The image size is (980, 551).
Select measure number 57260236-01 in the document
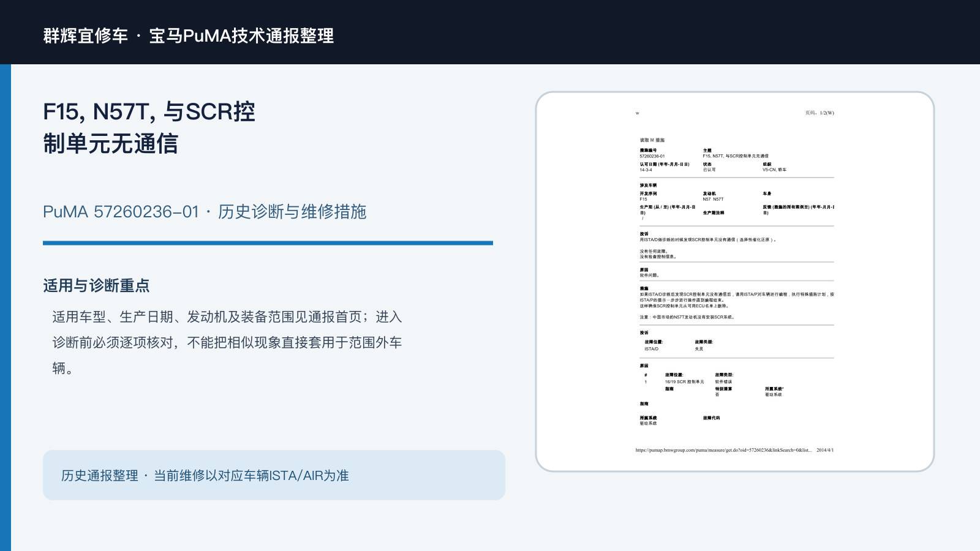(652, 156)
